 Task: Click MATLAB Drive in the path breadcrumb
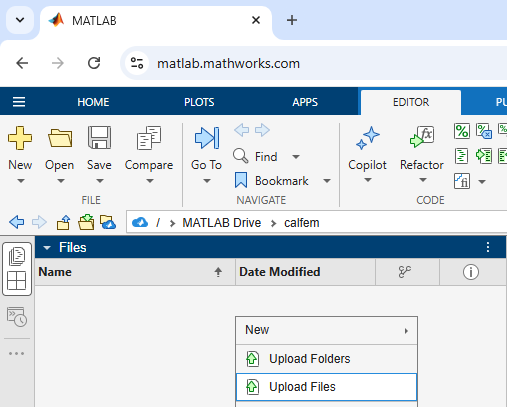(x=221, y=223)
